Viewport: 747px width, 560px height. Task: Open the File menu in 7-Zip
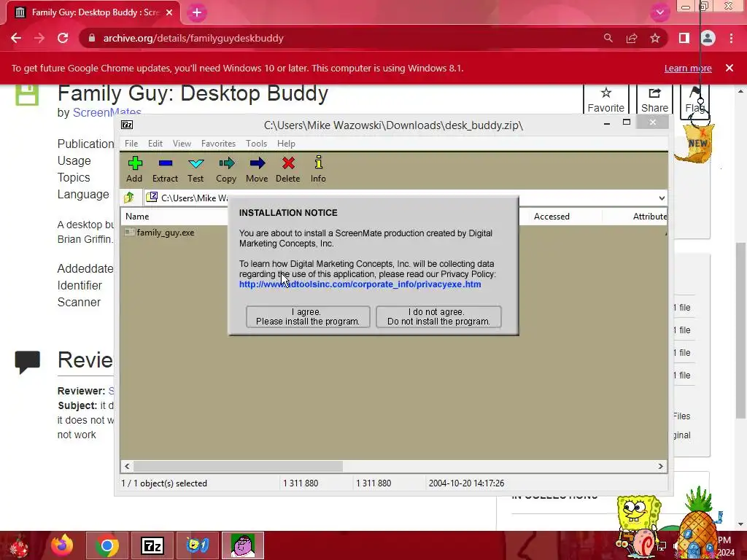(x=131, y=144)
